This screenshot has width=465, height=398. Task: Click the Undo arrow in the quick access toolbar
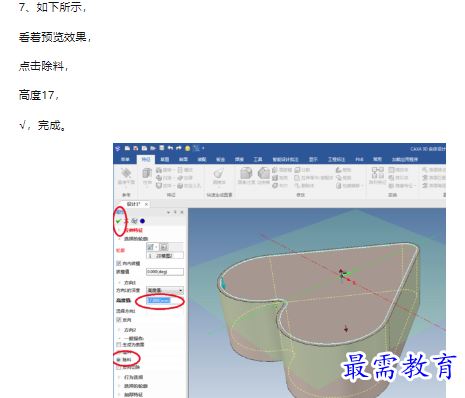[170, 148]
